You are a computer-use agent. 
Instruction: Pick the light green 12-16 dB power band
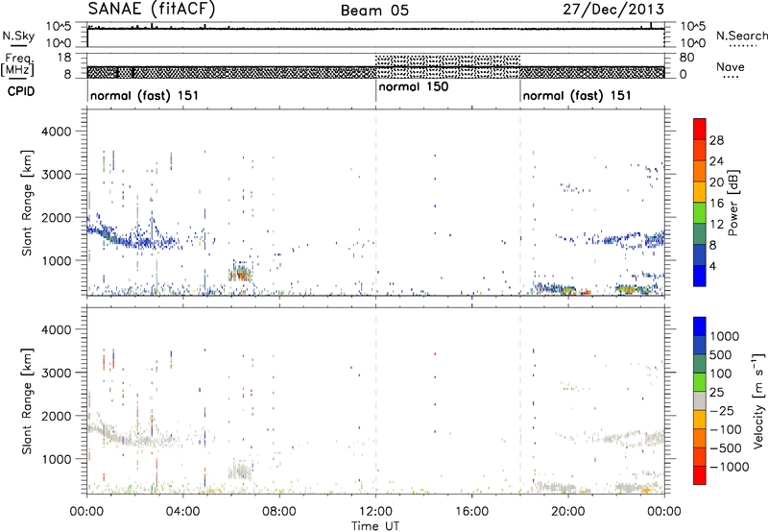tap(700, 212)
